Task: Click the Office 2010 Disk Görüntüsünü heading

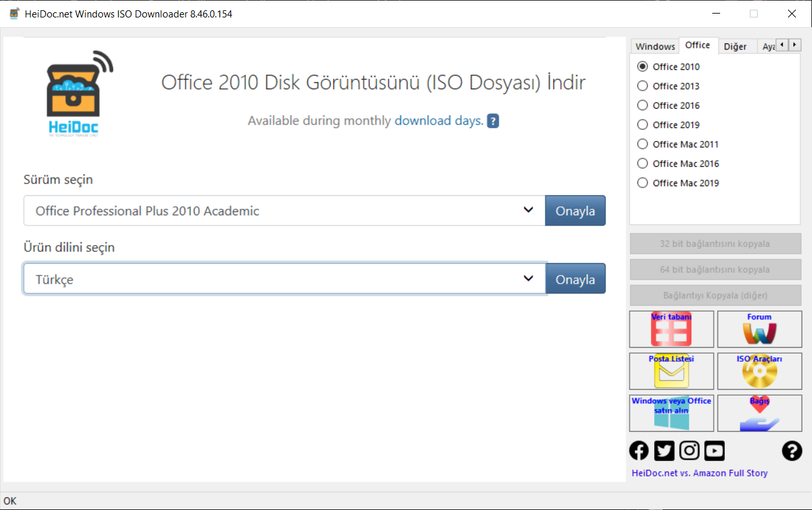Action: pos(373,83)
